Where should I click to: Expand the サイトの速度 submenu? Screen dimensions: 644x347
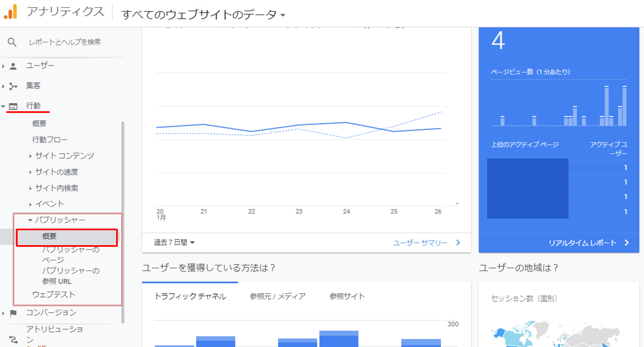click(30, 172)
